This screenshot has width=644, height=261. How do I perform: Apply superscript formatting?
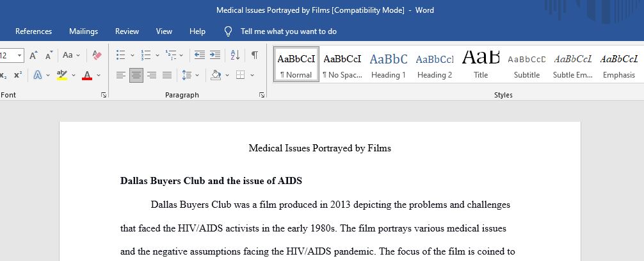tap(18, 75)
